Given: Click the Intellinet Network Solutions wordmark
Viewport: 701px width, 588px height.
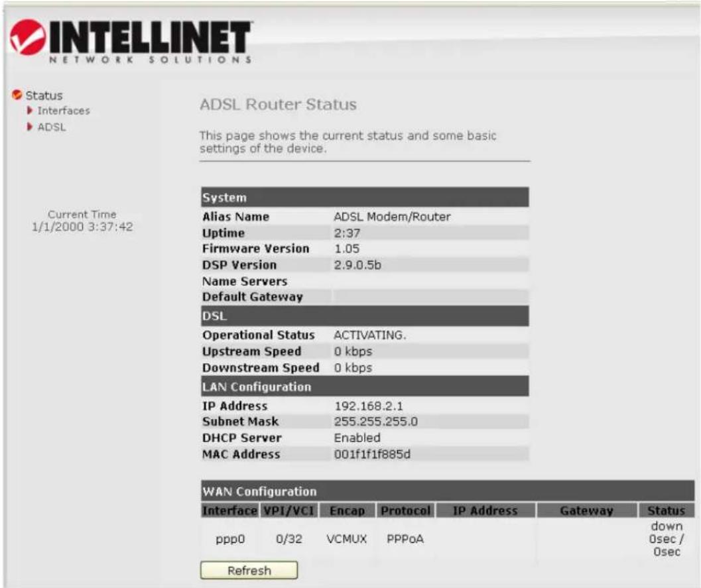Looking at the screenshot, I should pos(151,42).
